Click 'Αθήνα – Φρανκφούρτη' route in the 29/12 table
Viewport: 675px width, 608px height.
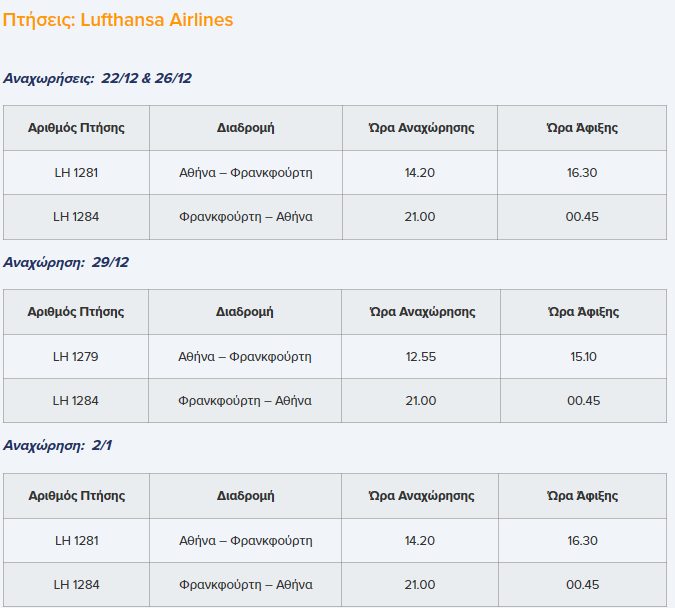coord(245,356)
